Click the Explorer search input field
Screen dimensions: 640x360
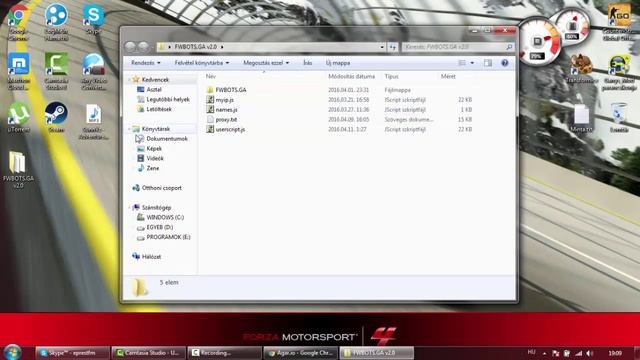coord(454,47)
